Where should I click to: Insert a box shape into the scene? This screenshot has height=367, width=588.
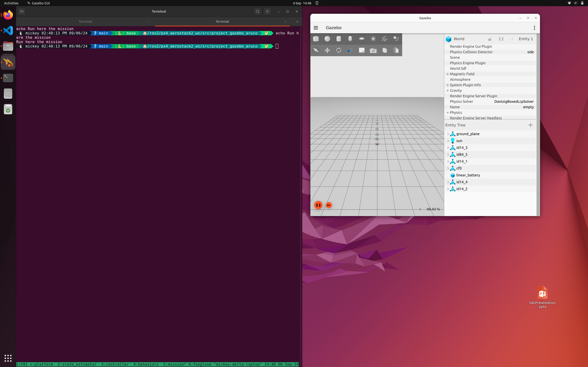[315, 39]
